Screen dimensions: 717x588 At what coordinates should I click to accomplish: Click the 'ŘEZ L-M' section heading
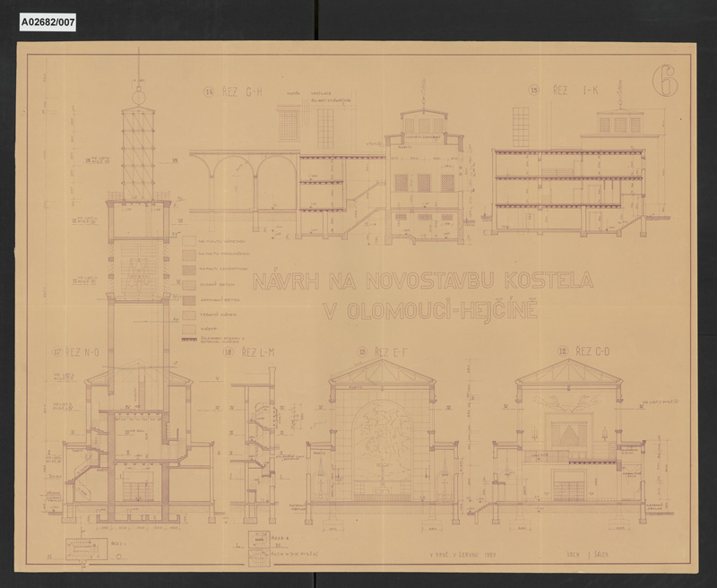[258, 352]
